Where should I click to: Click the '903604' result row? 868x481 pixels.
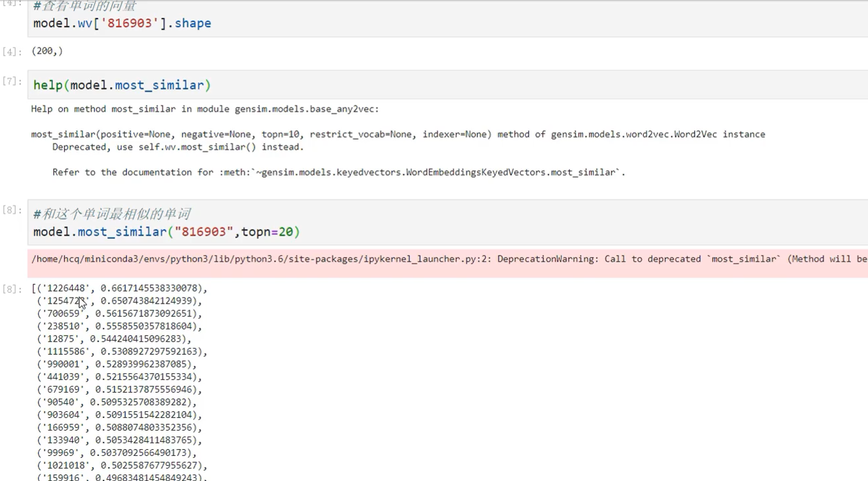(119, 415)
